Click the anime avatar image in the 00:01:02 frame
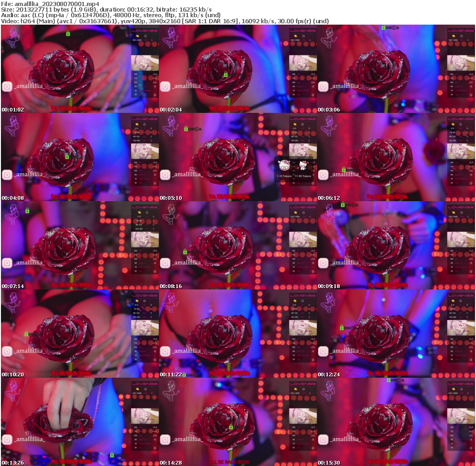Image resolution: width=476 pixels, height=466 pixels. click(x=142, y=63)
